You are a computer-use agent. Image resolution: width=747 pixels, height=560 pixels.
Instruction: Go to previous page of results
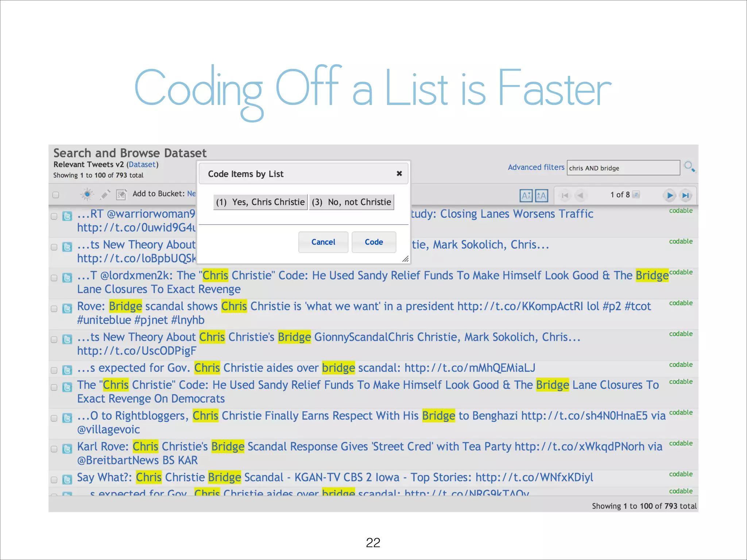coord(580,195)
